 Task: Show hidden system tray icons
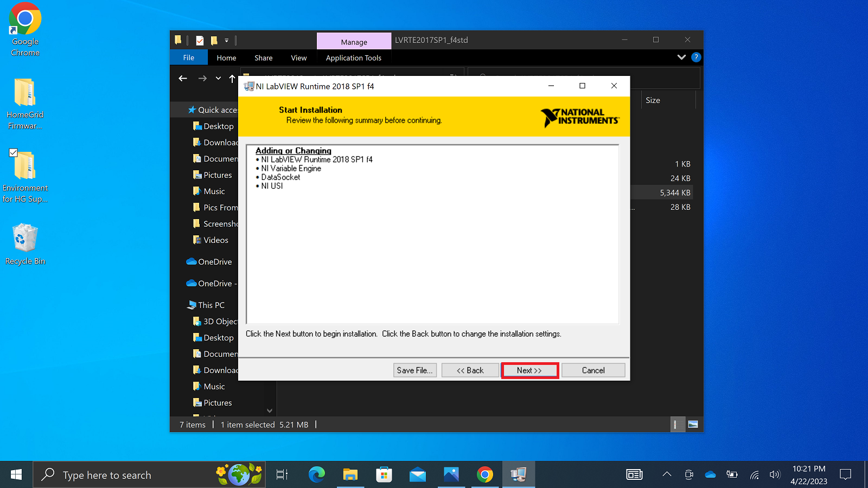[x=667, y=474]
